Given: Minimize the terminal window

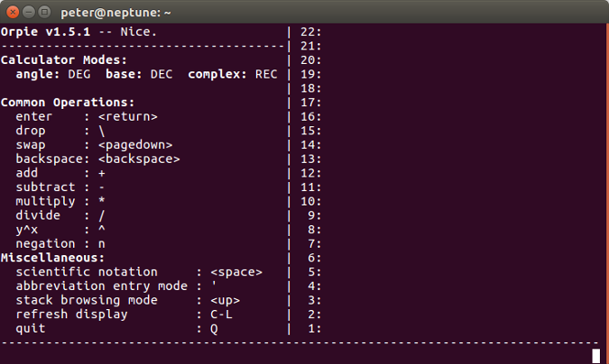Looking at the screenshot, I should (x=29, y=13).
